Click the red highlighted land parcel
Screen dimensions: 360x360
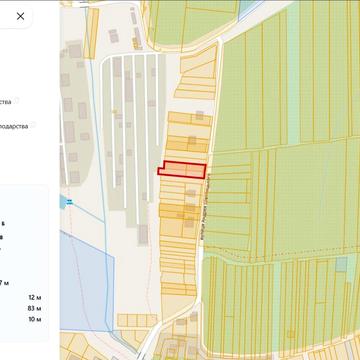pos(183,170)
